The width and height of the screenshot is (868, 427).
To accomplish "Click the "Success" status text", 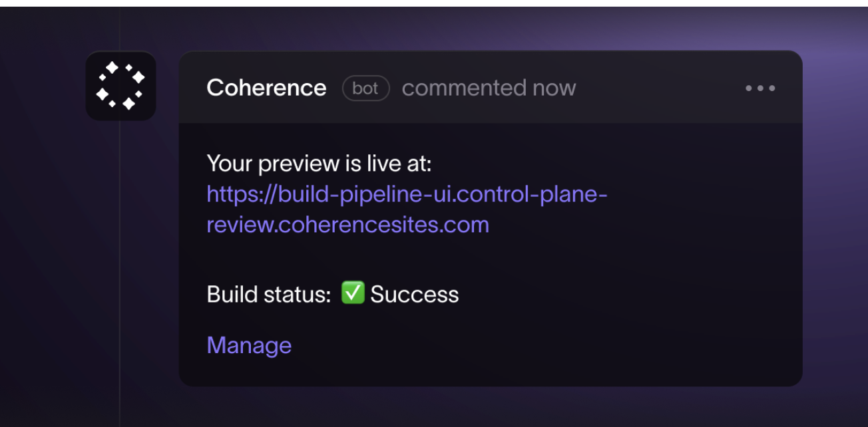I will [414, 294].
